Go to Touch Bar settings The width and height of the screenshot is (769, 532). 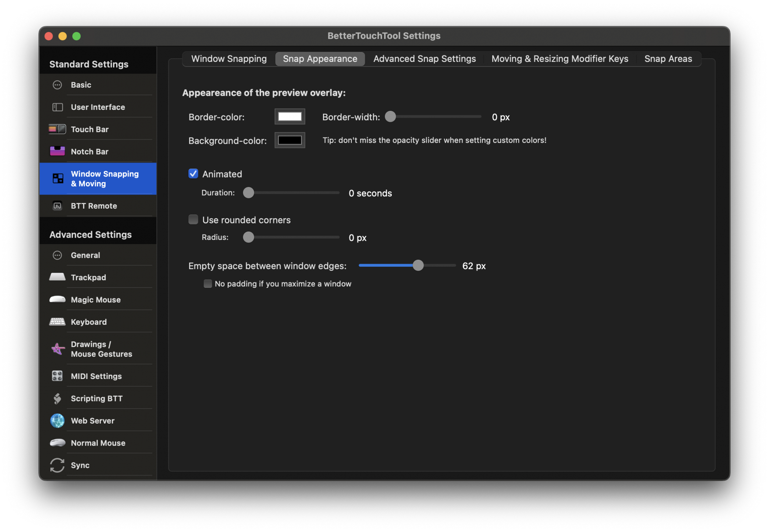click(98, 129)
